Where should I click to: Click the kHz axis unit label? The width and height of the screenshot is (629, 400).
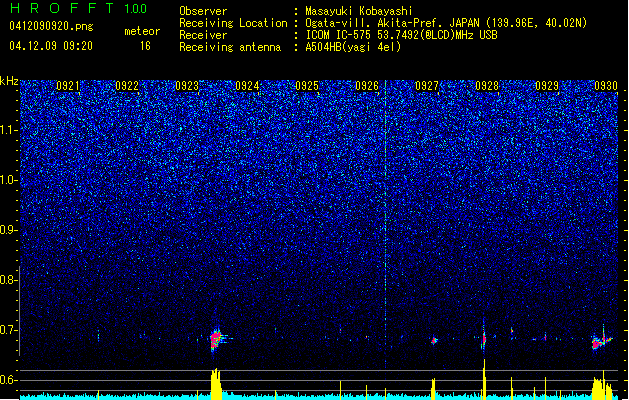click(x=9, y=81)
